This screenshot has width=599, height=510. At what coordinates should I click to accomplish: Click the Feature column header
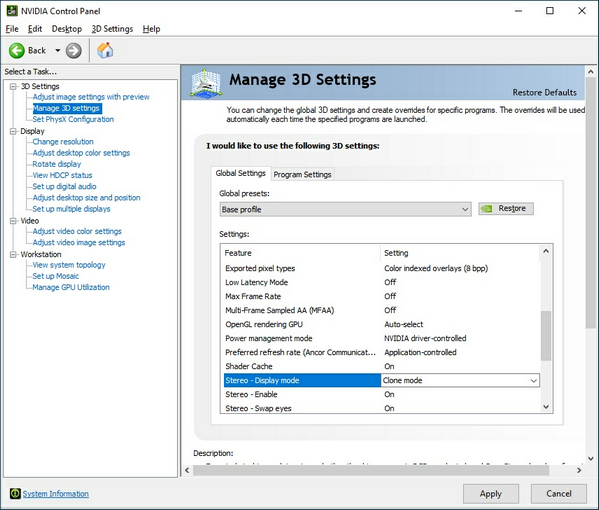[x=301, y=253]
